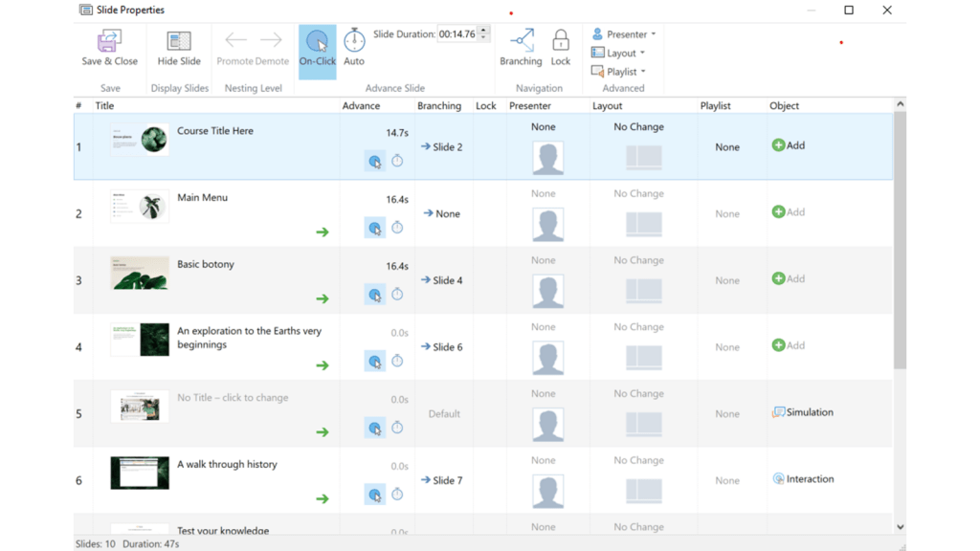Open the Branching view from the Navigation group
The width and height of the screenshot is (980, 551).
(520, 42)
